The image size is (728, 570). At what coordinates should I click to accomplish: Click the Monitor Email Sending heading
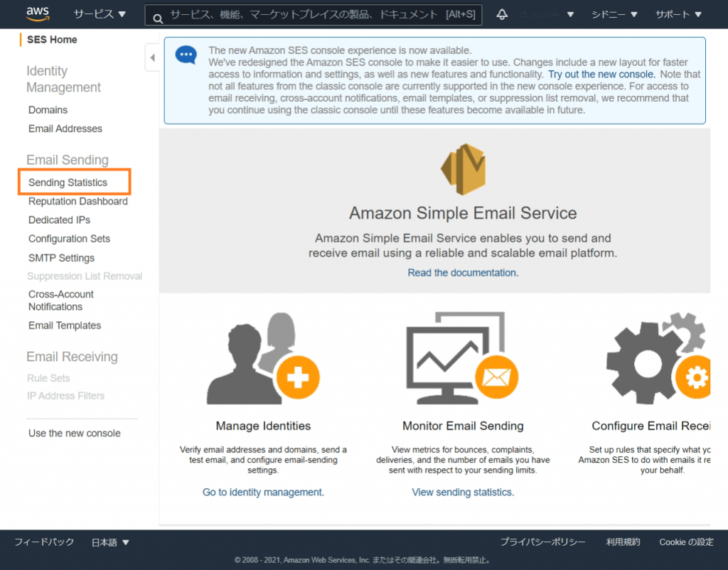click(x=463, y=426)
